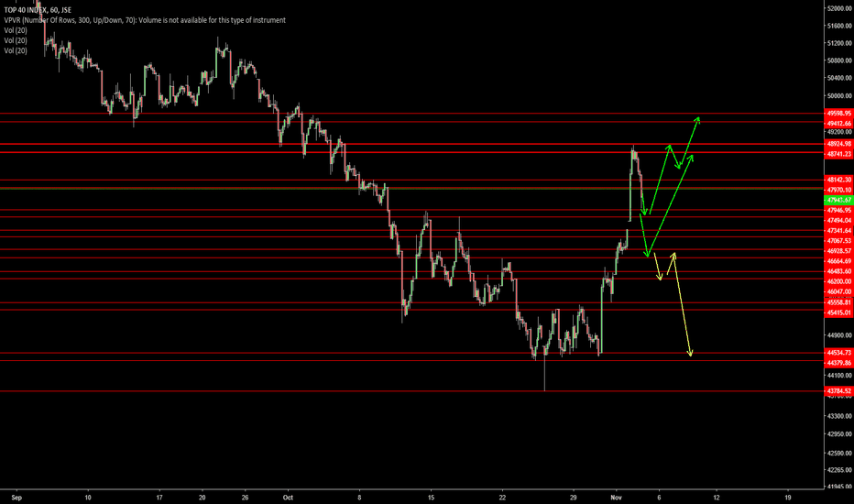Select the VPVR indicator legend text

click(x=145, y=20)
